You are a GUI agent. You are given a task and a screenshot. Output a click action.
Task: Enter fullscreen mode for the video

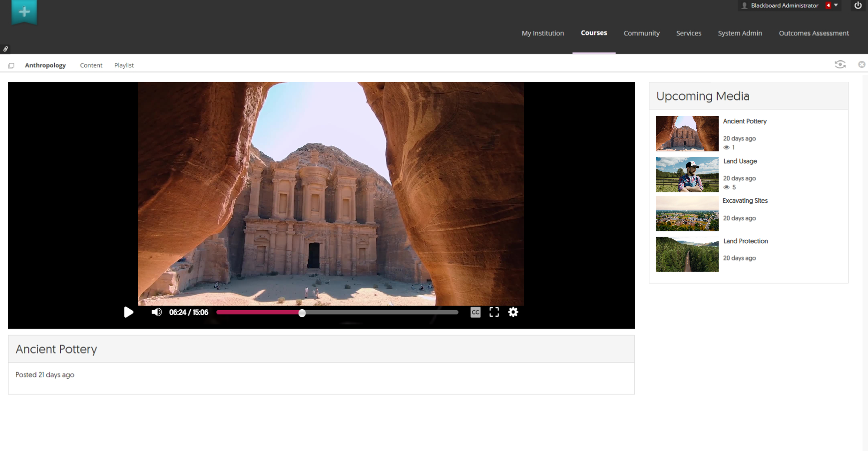(494, 312)
